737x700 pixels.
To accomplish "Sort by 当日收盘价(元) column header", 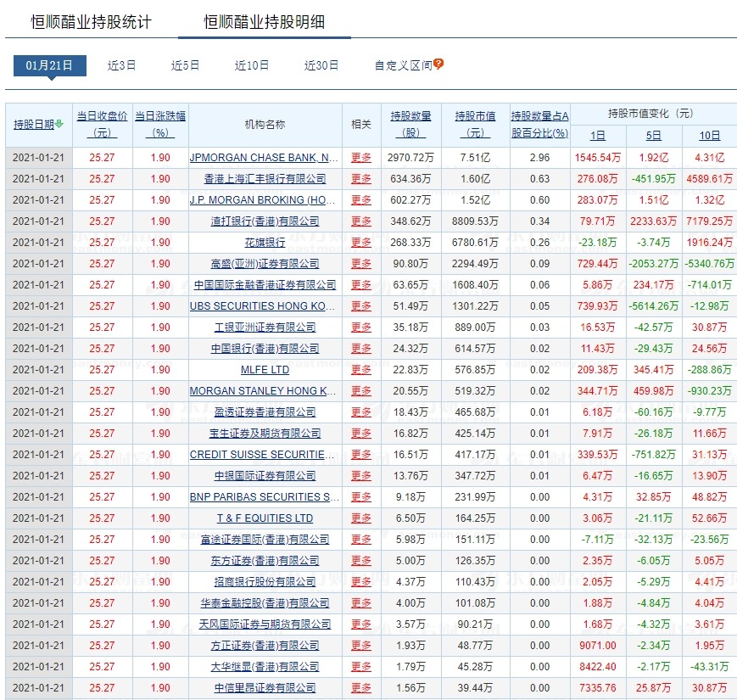I will coord(102,125).
